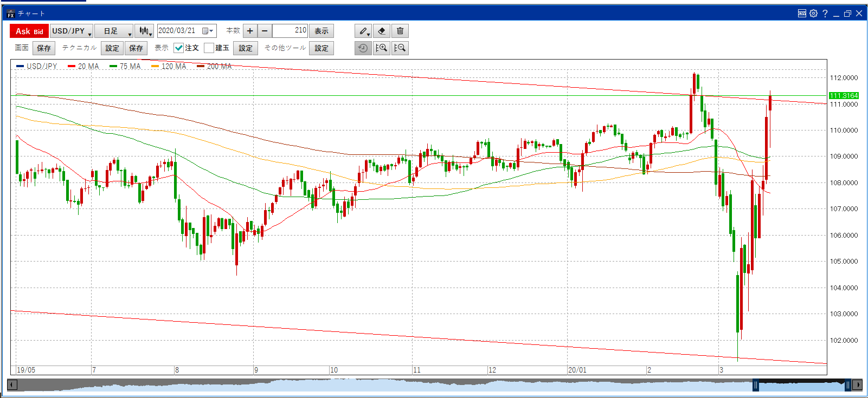
Task: Open テクニカル 設定 settings button
Action: point(112,48)
